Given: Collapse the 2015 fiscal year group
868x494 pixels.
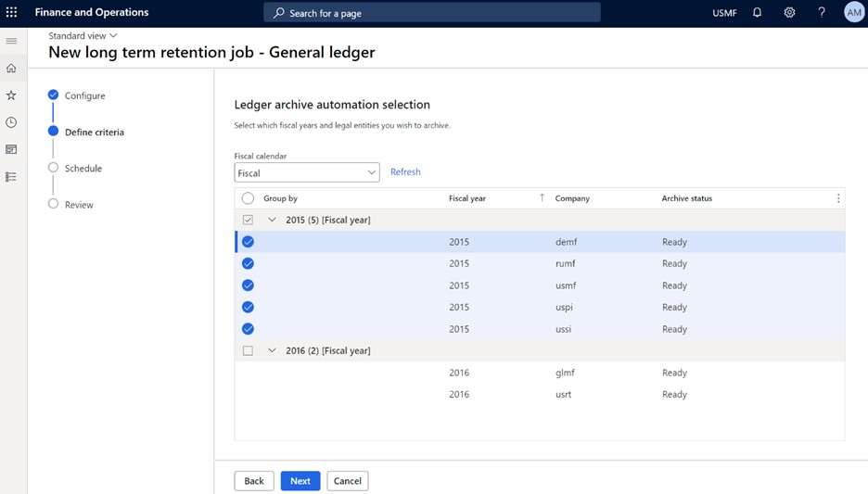Looking at the screenshot, I should click(x=272, y=221).
